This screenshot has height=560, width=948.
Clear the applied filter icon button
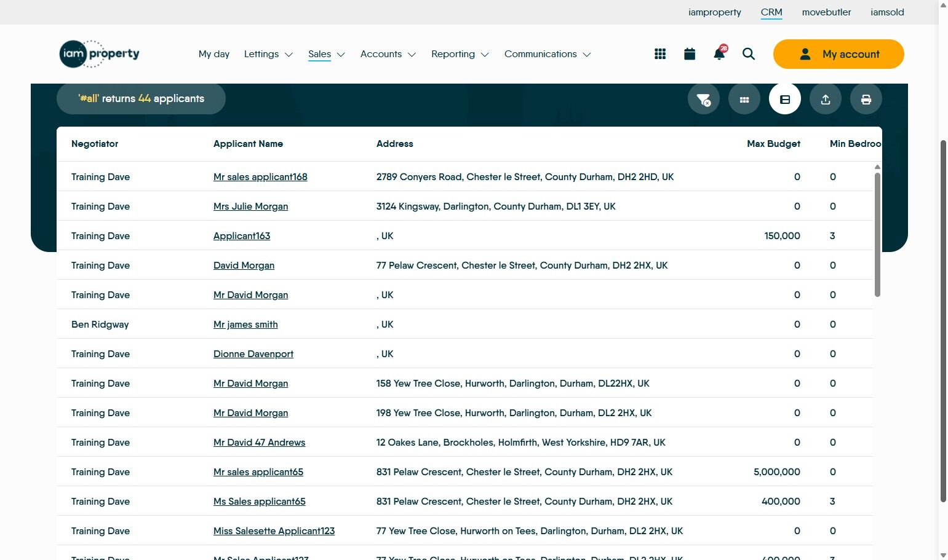(x=704, y=99)
